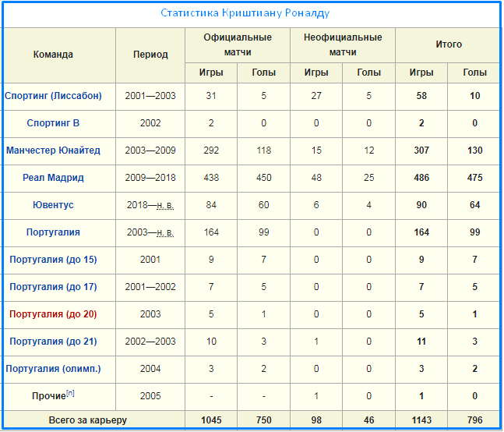Click the 438 official games for Реал Мадрид
504x432 pixels.
[211, 178]
